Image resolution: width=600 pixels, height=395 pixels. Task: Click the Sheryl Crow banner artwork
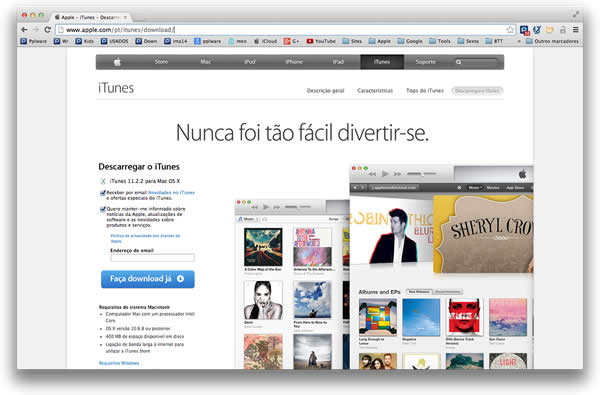coord(483,233)
